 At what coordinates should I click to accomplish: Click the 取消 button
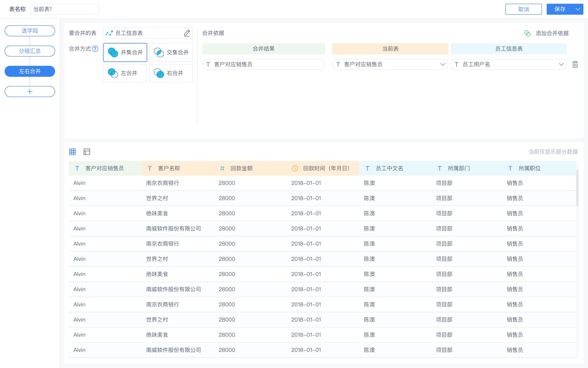click(524, 9)
